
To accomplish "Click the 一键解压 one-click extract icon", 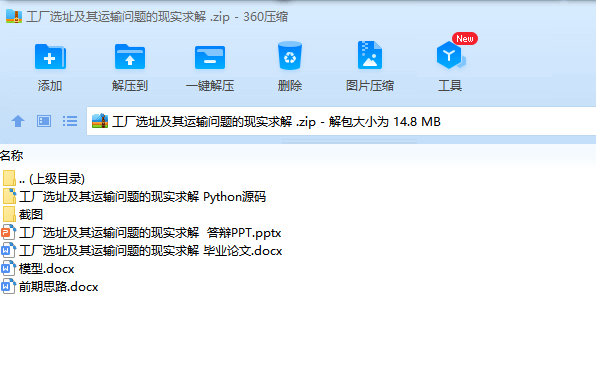I will point(210,57).
